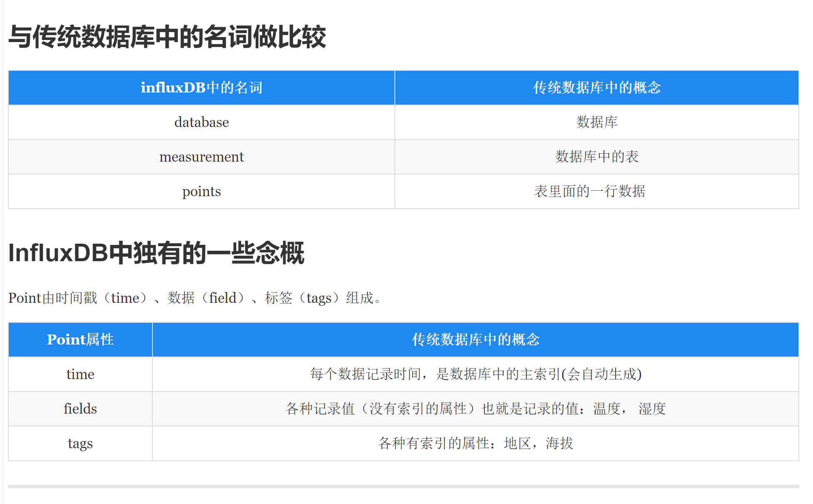
Task: Click the paragraph starting with Point由时间戳
Action: (x=195, y=298)
